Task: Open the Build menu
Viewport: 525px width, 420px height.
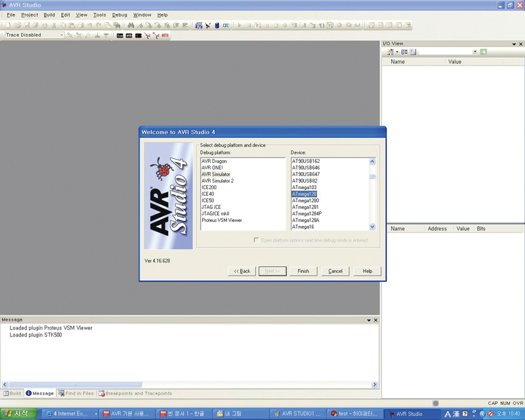Action: [49, 15]
